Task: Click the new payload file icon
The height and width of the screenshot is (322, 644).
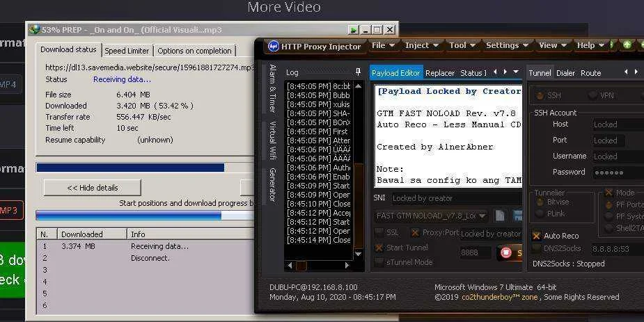Action: coord(499,216)
